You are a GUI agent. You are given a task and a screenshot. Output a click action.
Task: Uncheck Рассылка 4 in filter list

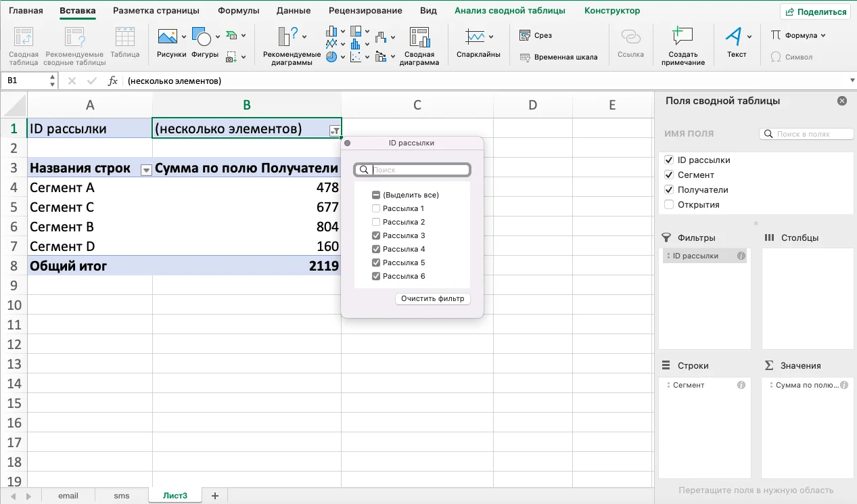(376, 249)
